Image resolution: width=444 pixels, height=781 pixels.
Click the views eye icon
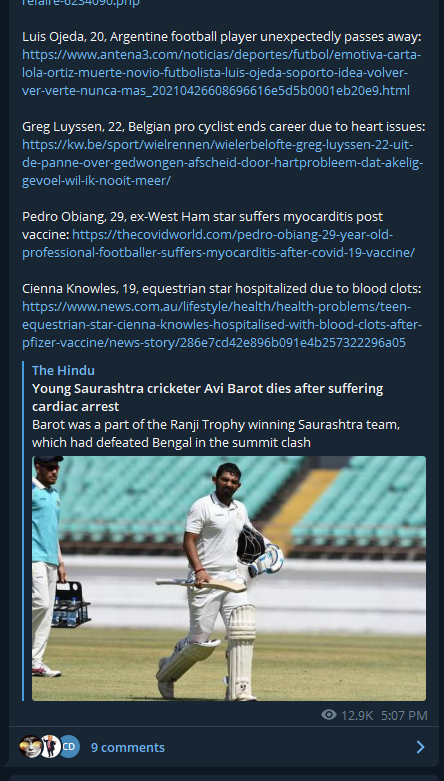point(329,715)
